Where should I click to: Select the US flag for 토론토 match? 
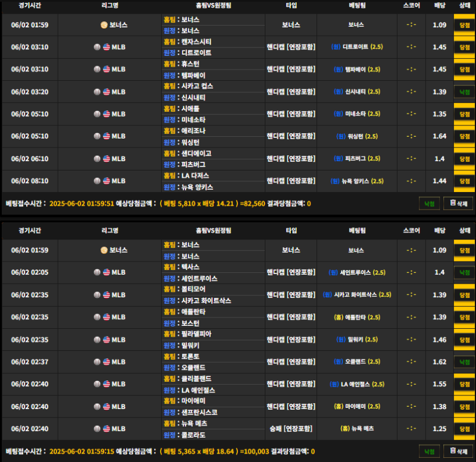[x=107, y=362]
